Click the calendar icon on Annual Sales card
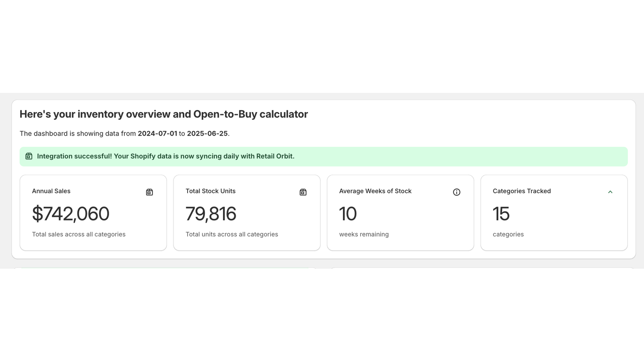This screenshot has height=362, width=644. 149,192
